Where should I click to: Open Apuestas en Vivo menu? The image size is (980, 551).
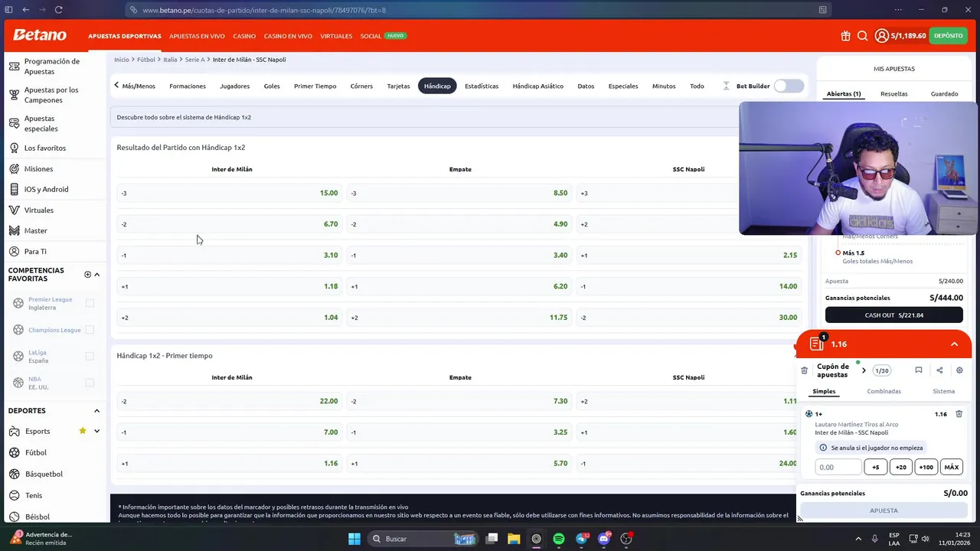click(197, 36)
